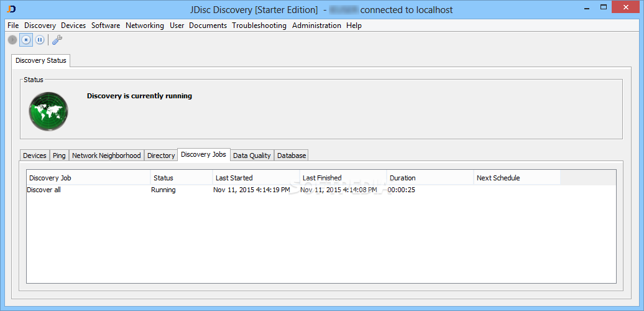Switch to the Devices status tab

pos(35,155)
